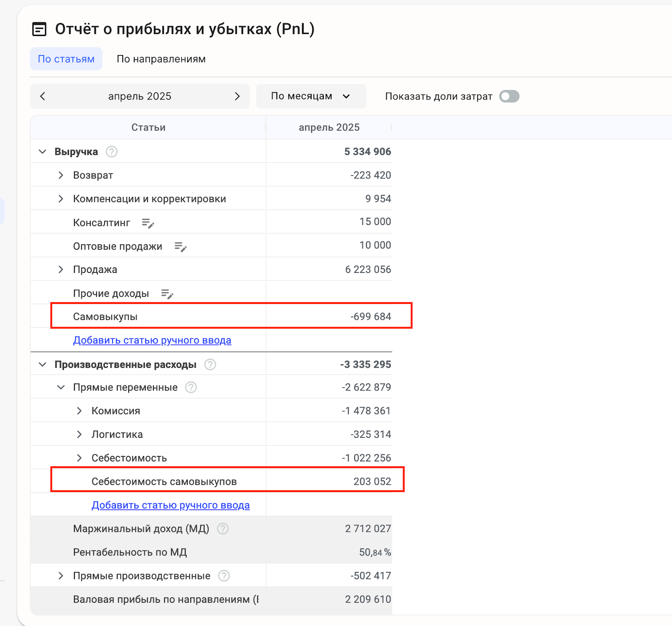Click help icon beside Прямые производственные

pyautogui.click(x=224, y=576)
